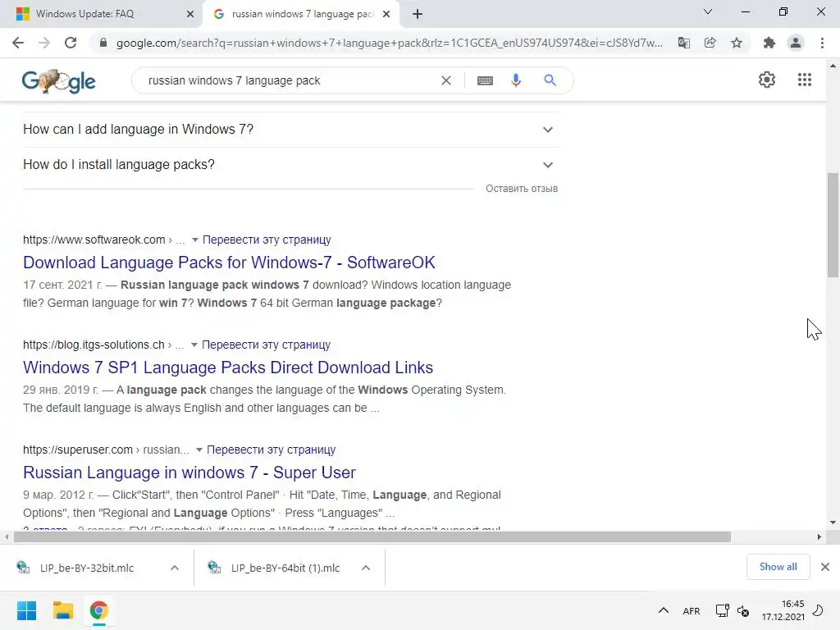Open dropdown arrow next to softwareok.com result

[195, 240]
